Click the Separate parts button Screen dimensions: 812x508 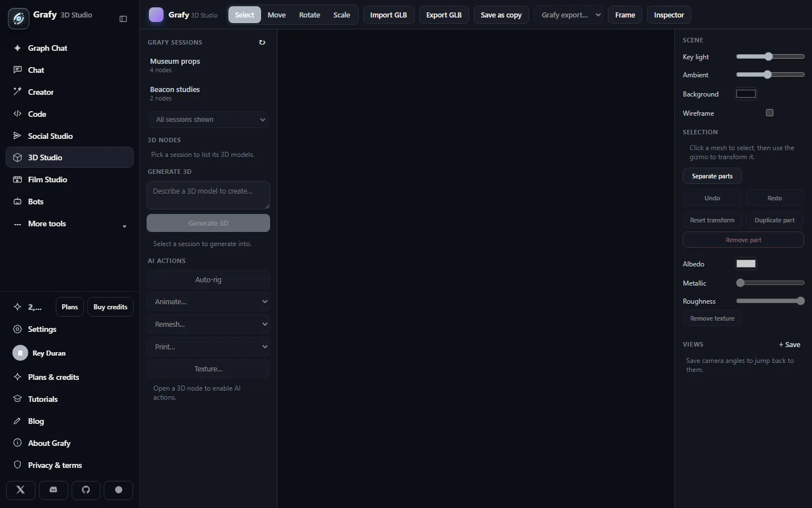click(712, 176)
